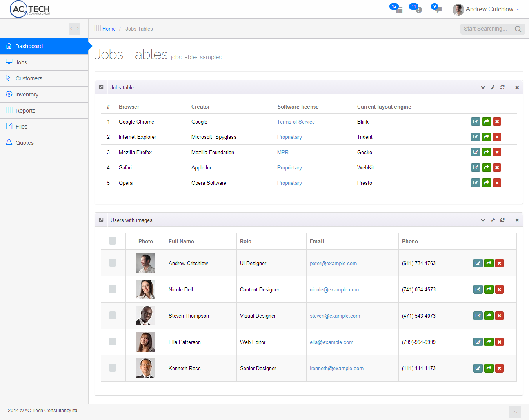Email peter@example.com link
The height and width of the screenshot is (420, 529).
[x=333, y=263]
